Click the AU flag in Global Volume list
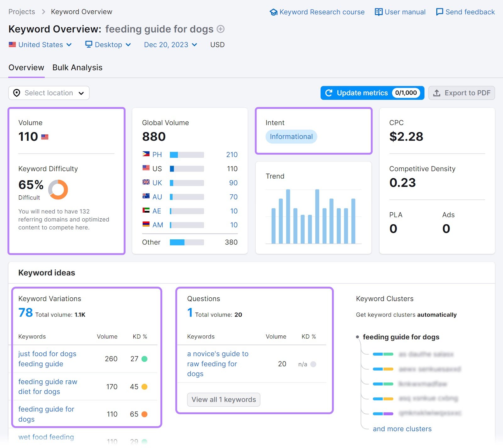 pos(146,197)
